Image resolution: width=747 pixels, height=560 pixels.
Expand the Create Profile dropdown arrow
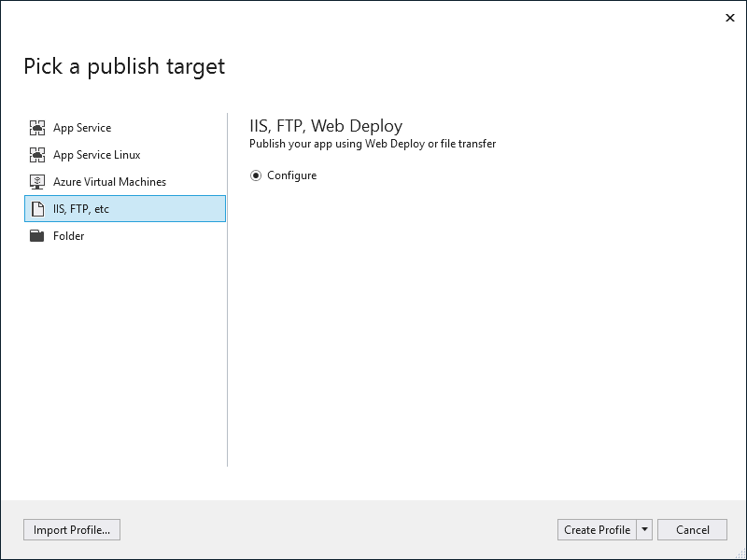click(644, 529)
